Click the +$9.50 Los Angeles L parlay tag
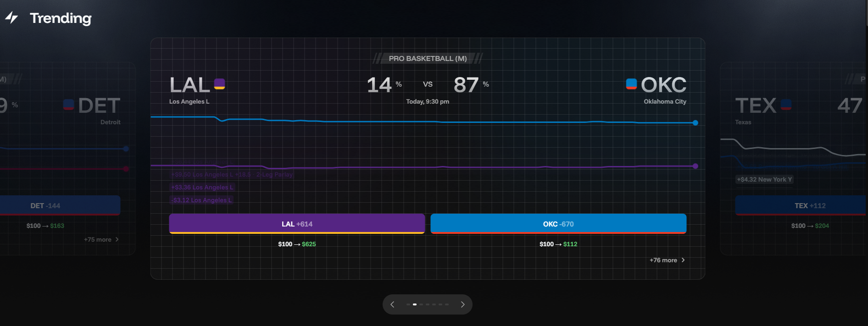This screenshot has height=326, width=868. [232, 175]
